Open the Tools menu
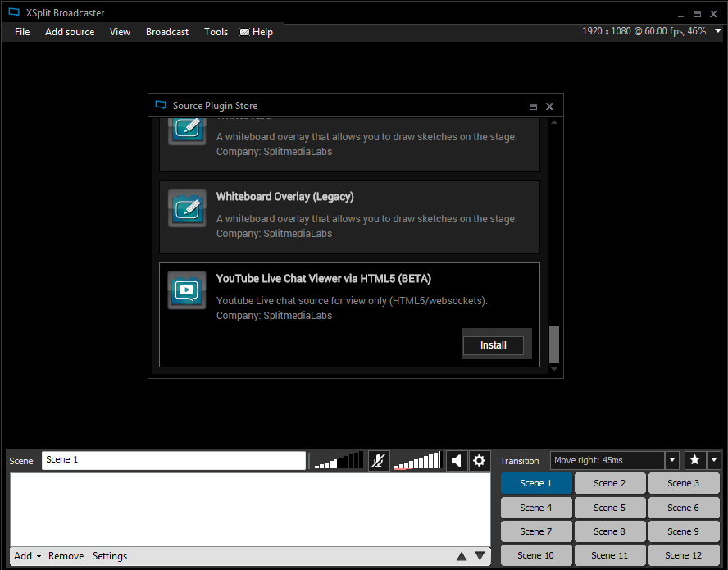 pos(216,32)
